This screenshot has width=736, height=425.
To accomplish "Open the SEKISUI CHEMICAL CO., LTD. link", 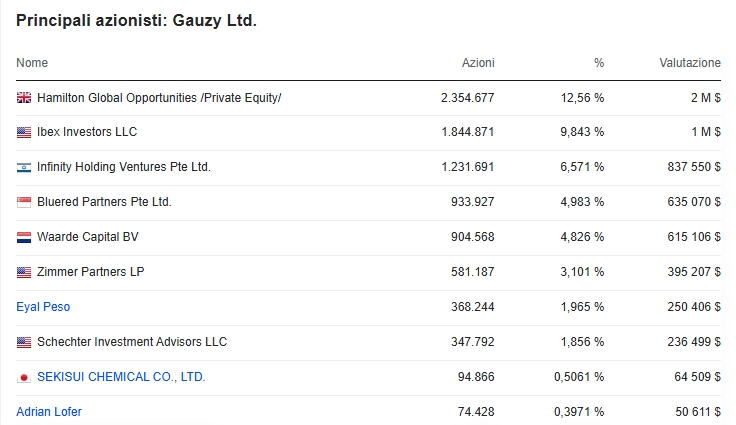I will pyautogui.click(x=121, y=377).
